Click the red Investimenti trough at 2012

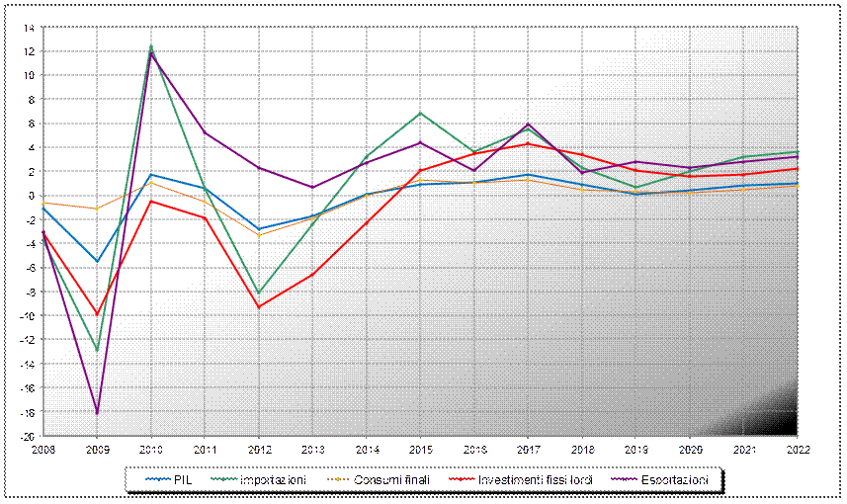click(259, 306)
